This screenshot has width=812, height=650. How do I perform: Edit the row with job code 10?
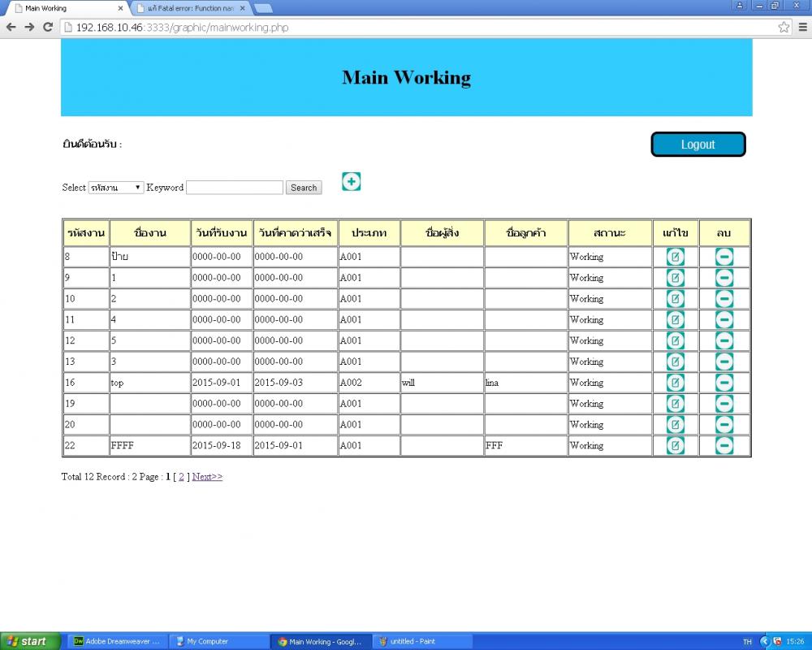(x=675, y=298)
